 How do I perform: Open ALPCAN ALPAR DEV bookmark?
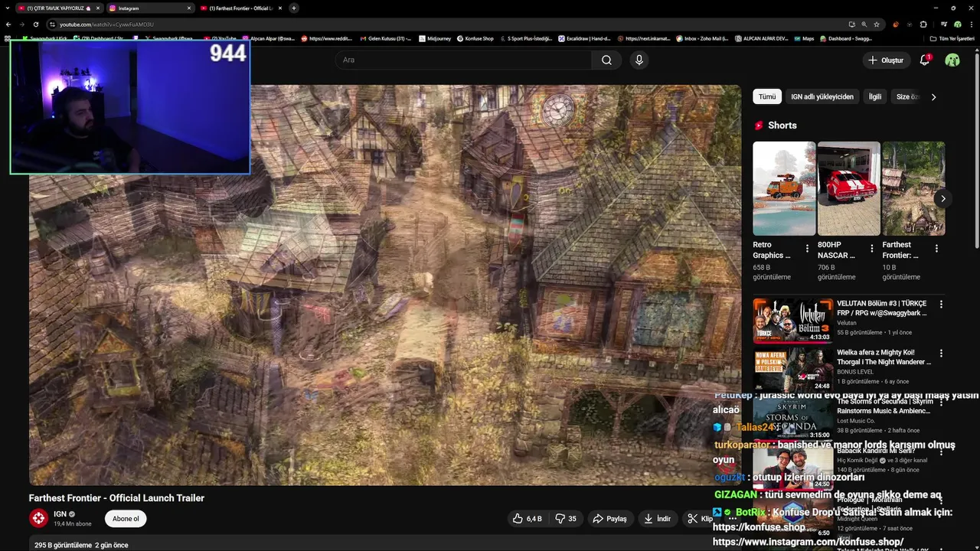pyautogui.click(x=761, y=38)
